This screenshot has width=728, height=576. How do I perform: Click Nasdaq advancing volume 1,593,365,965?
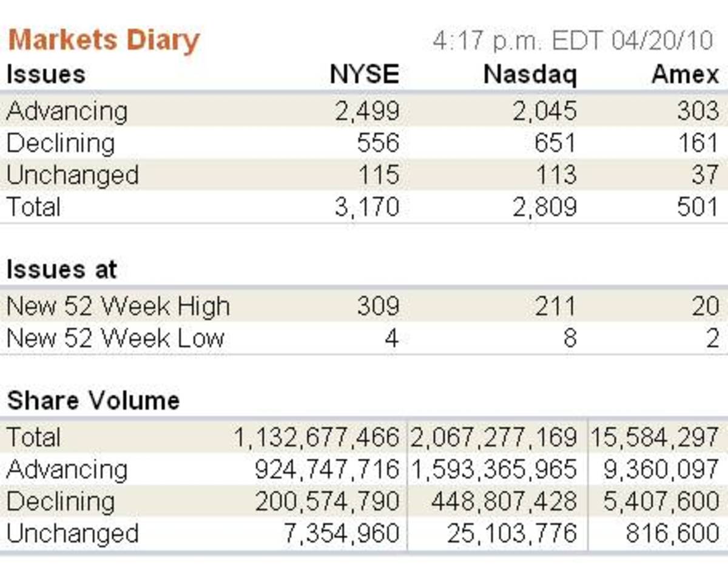coord(494,470)
